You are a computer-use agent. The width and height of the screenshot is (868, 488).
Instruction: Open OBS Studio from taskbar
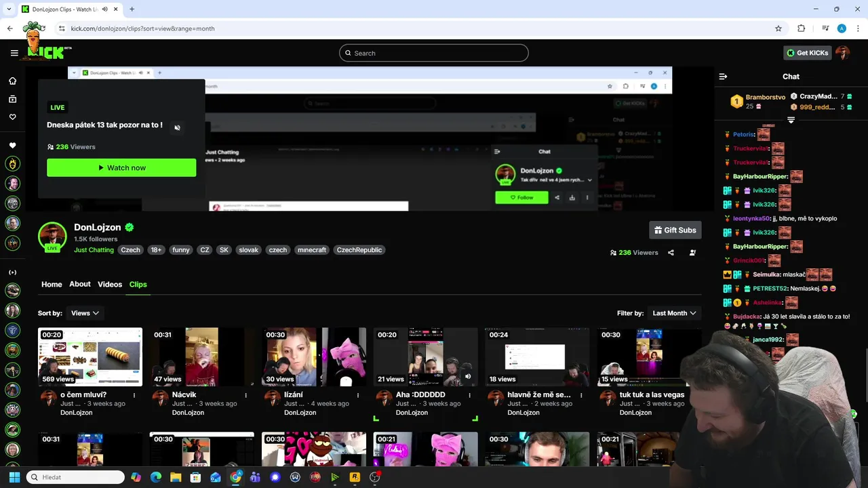coord(374,477)
